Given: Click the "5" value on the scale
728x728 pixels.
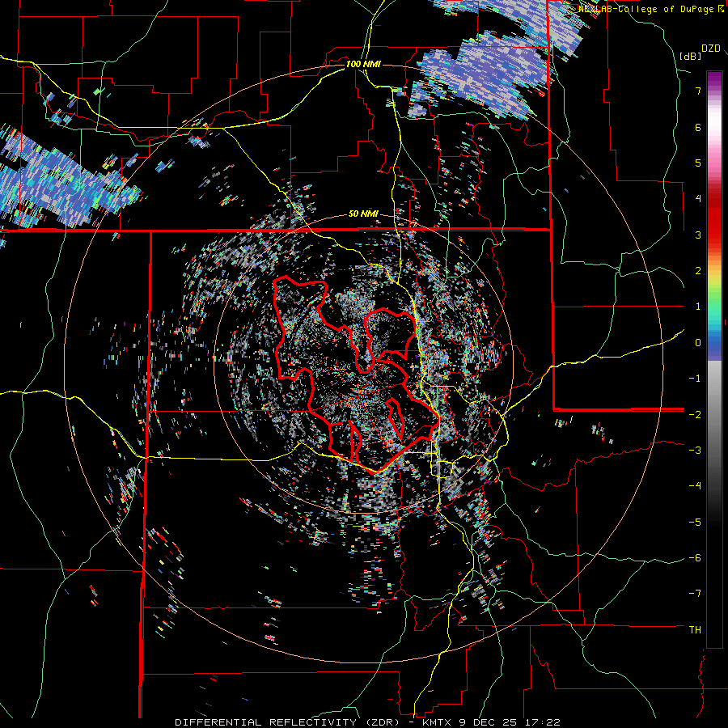Looking at the screenshot, I should (698, 163).
